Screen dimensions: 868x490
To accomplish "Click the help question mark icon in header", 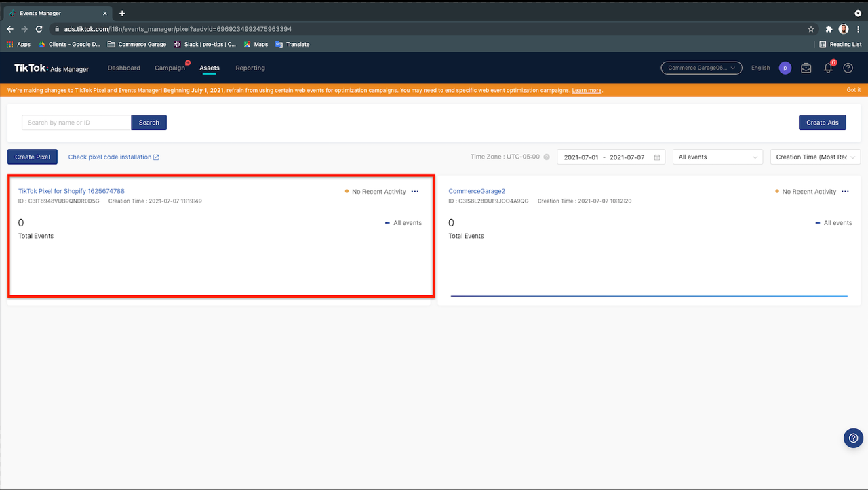I will click(848, 68).
